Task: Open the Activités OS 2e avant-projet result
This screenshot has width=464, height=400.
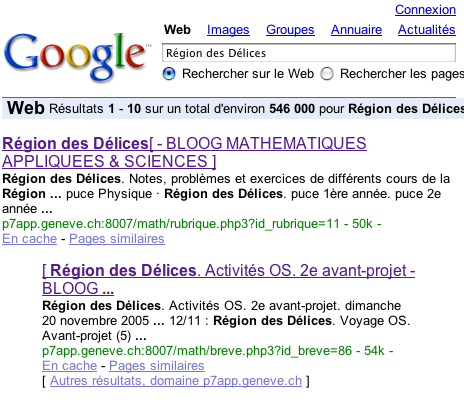Action: pyautogui.click(x=228, y=279)
